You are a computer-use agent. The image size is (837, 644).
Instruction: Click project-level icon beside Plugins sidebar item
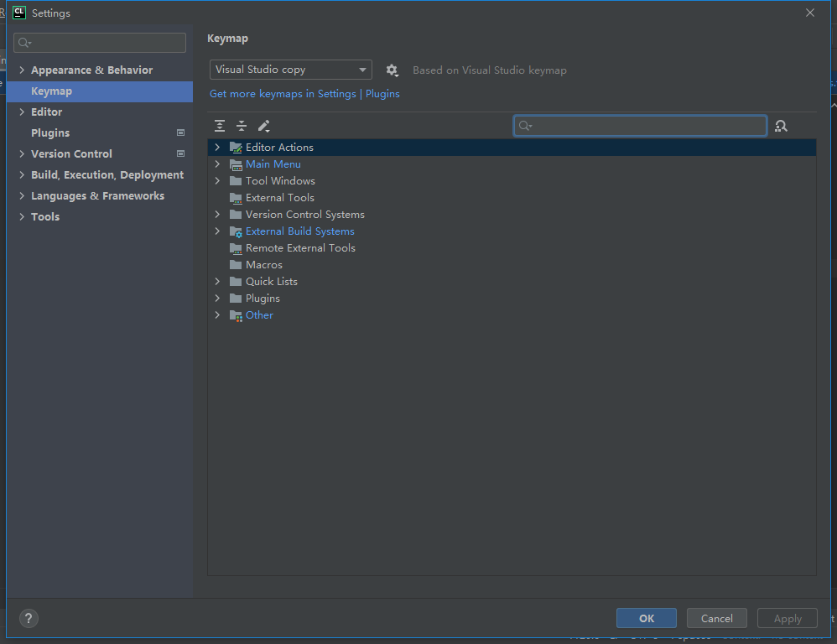tap(180, 132)
